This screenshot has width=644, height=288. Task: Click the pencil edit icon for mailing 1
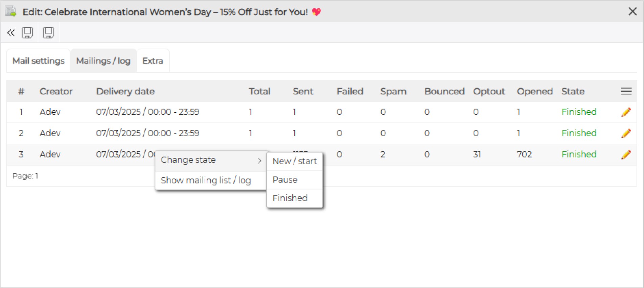626,112
